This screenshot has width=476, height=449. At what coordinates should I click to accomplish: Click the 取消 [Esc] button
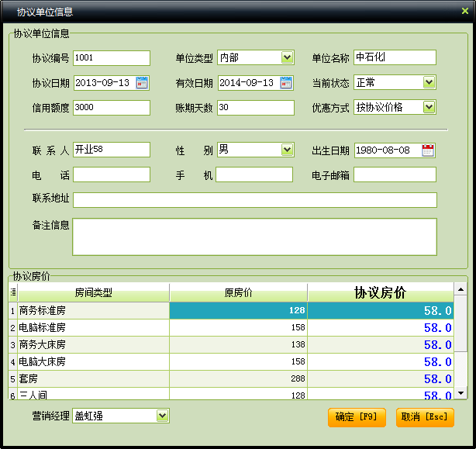point(425,417)
